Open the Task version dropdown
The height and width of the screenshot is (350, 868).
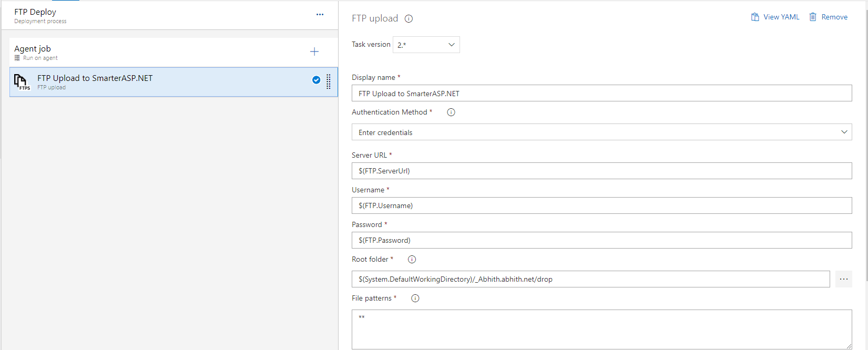point(426,45)
